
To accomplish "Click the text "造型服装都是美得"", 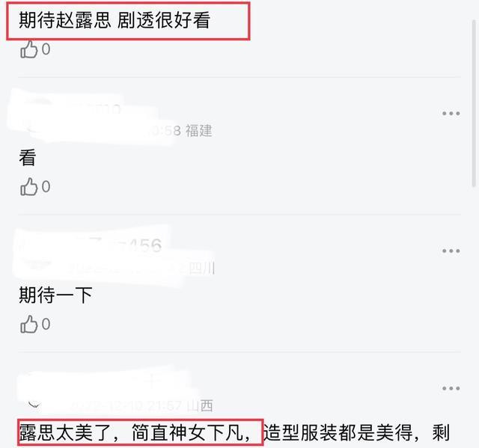I will pyautogui.click(x=338, y=433).
